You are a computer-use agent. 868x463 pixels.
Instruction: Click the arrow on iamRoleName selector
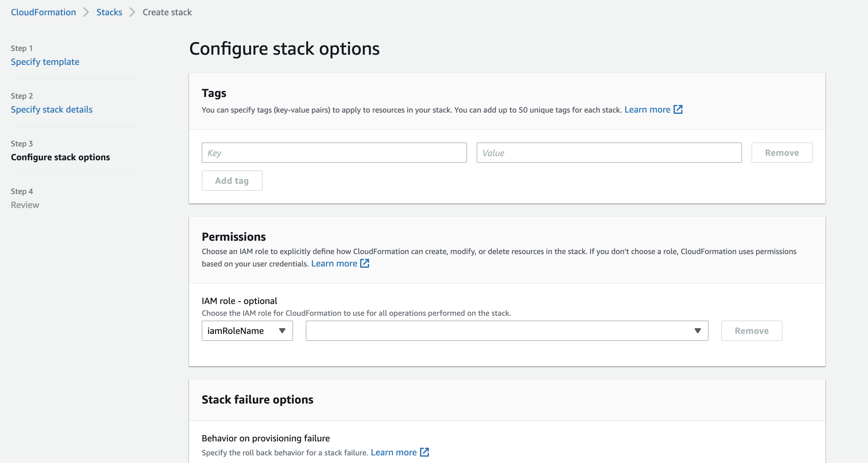tap(282, 331)
